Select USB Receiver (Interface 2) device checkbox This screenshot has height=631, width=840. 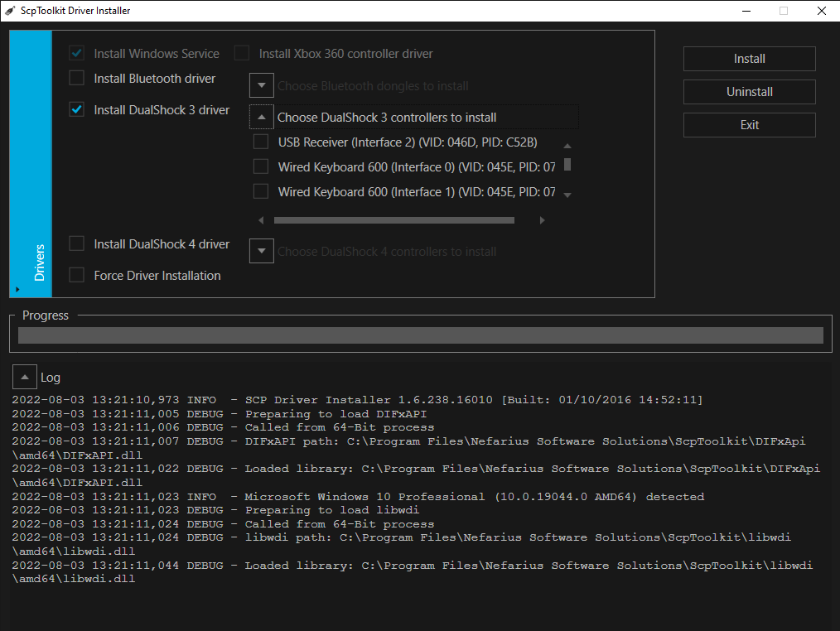coord(261,142)
